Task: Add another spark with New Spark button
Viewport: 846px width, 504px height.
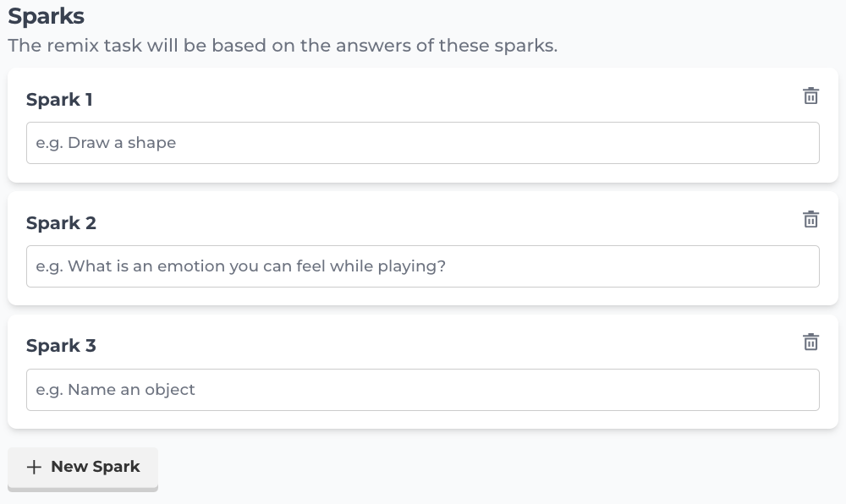Action: coord(83,468)
